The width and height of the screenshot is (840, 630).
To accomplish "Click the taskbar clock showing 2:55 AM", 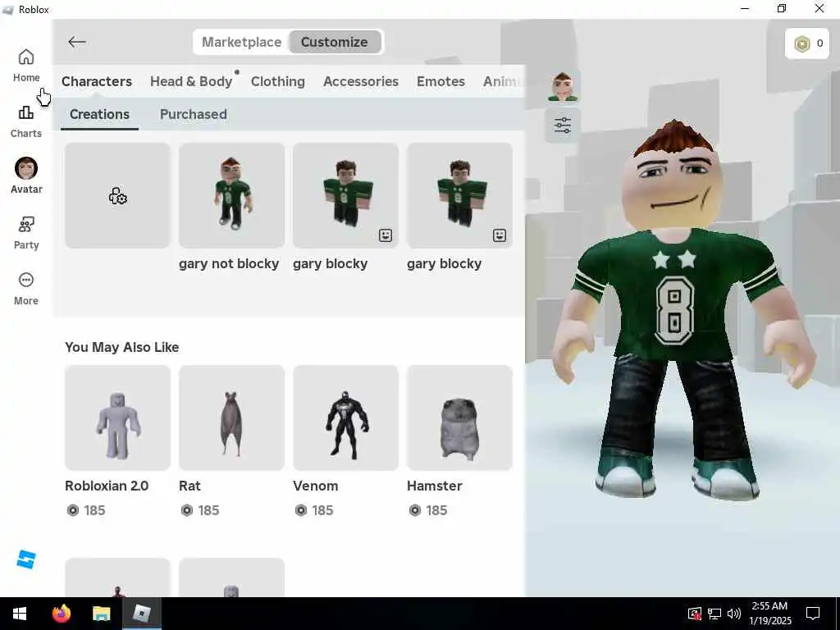I will pos(769,614).
